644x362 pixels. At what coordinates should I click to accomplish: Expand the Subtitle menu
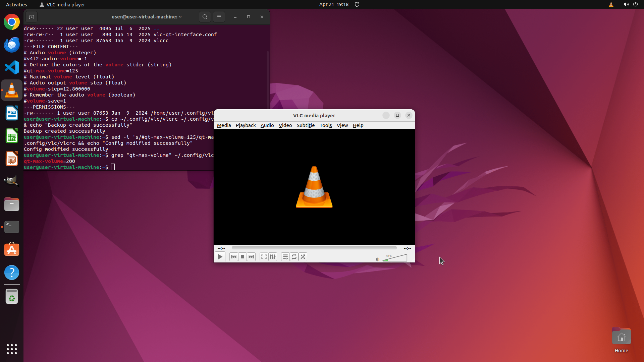(306, 125)
